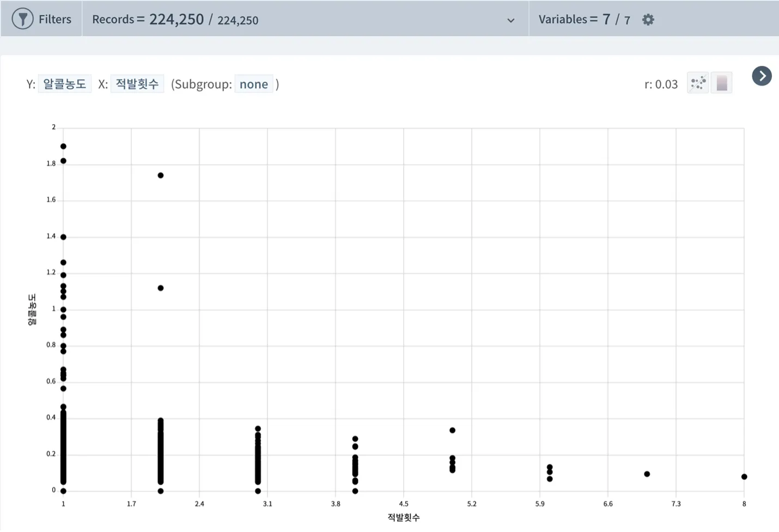Click the y-axis tick label 1.8
The width and height of the screenshot is (779, 532).
51,163
